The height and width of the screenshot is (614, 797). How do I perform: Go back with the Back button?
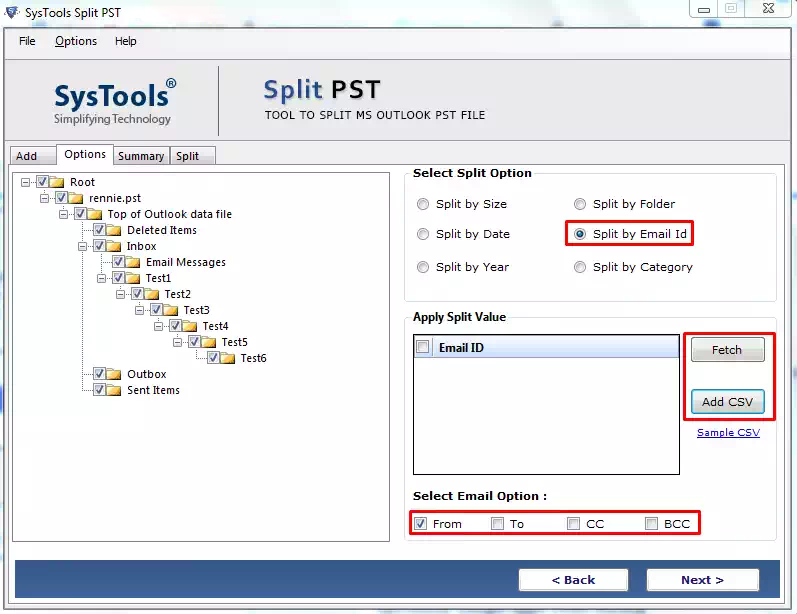573,579
